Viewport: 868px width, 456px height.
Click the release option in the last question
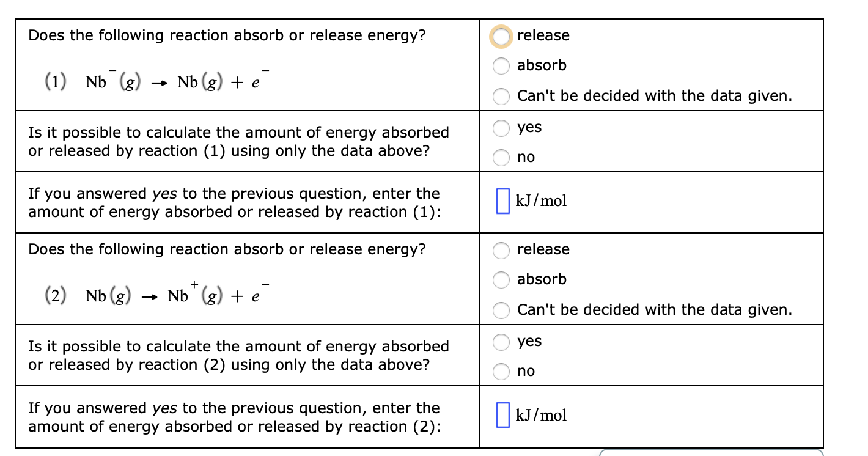(x=501, y=250)
